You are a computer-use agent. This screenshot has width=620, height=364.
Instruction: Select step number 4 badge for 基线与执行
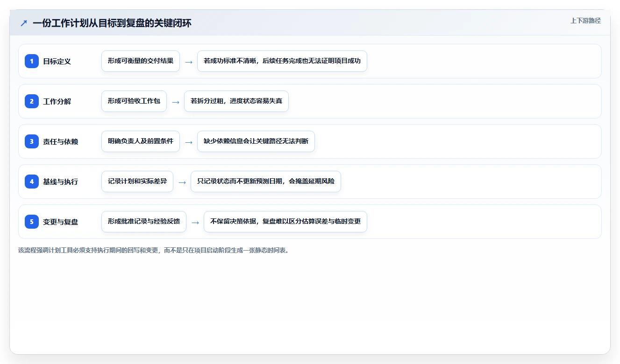(x=32, y=182)
